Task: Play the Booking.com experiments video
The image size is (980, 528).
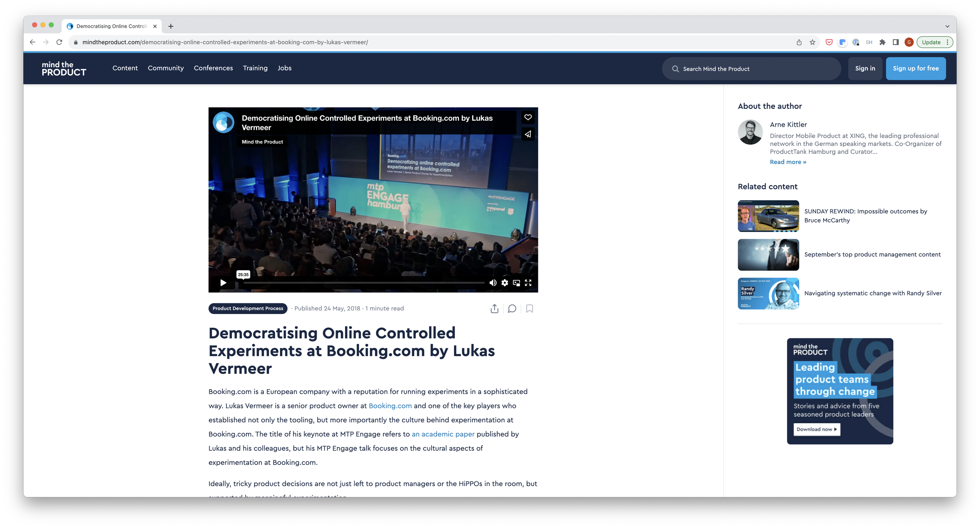Action: [223, 283]
